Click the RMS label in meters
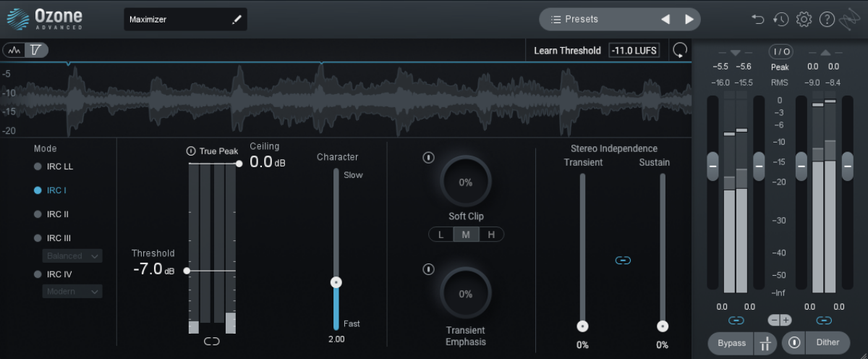The height and width of the screenshot is (359, 868). [780, 83]
